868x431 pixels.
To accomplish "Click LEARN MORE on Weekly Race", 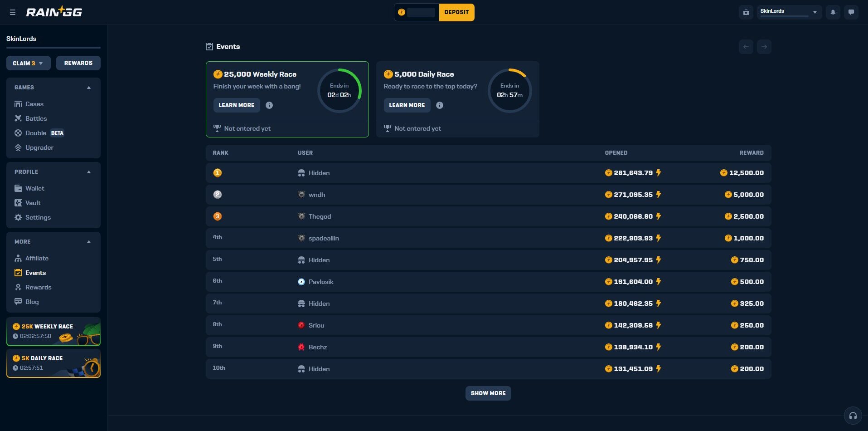I will point(237,105).
